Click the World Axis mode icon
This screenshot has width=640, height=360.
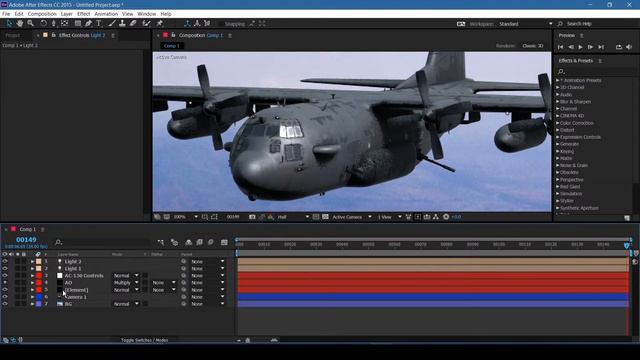[197, 24]
